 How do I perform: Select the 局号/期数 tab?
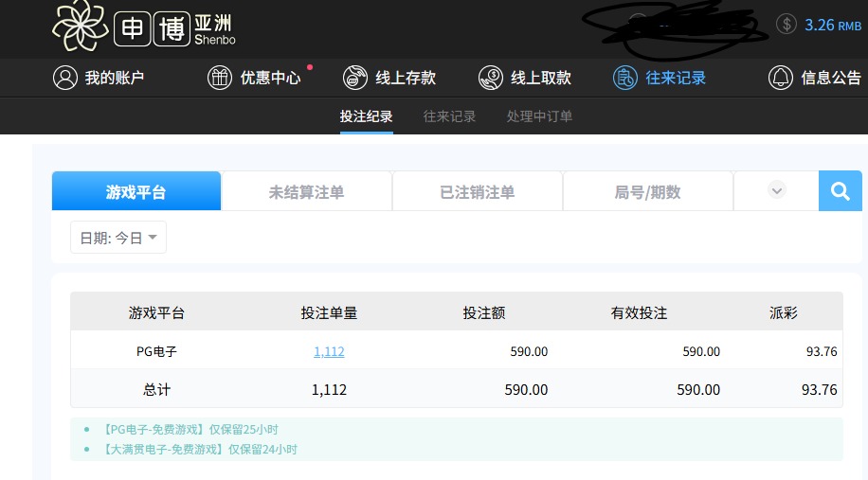coord(647,191)
